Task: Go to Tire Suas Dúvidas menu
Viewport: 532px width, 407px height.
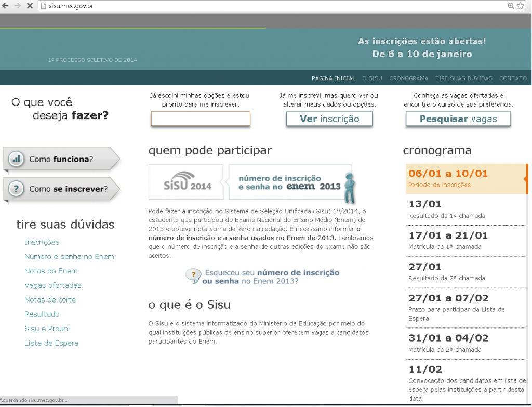Action: click(x=463, y=78)
